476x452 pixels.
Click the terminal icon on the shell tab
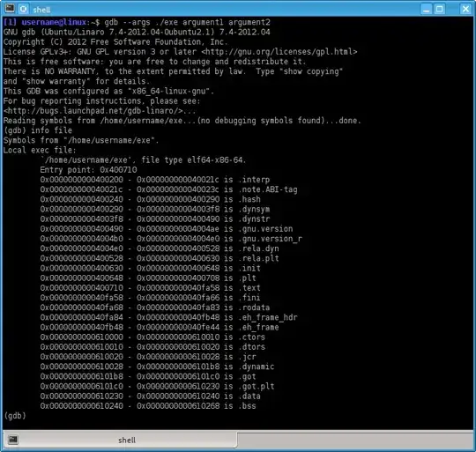(x=13, y=440)
